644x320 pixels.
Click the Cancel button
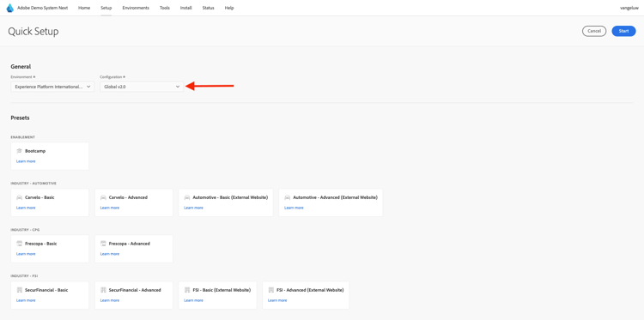point(594,31)
